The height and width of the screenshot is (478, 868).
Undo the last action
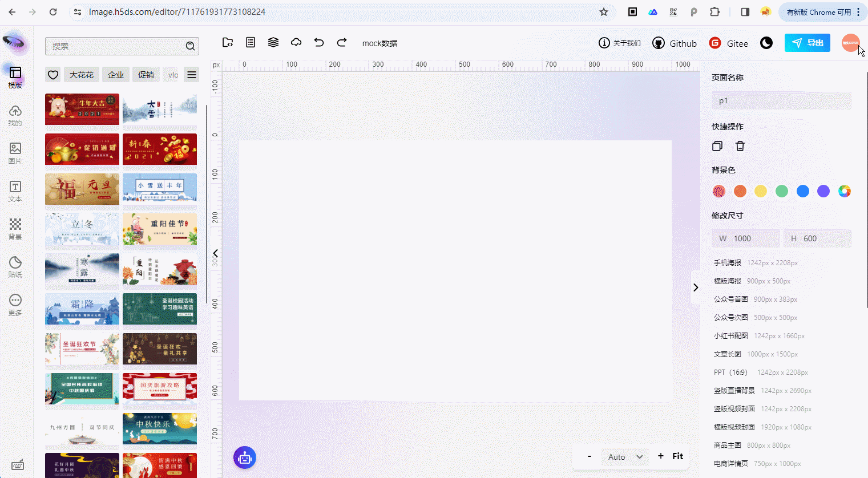[319, 43]
